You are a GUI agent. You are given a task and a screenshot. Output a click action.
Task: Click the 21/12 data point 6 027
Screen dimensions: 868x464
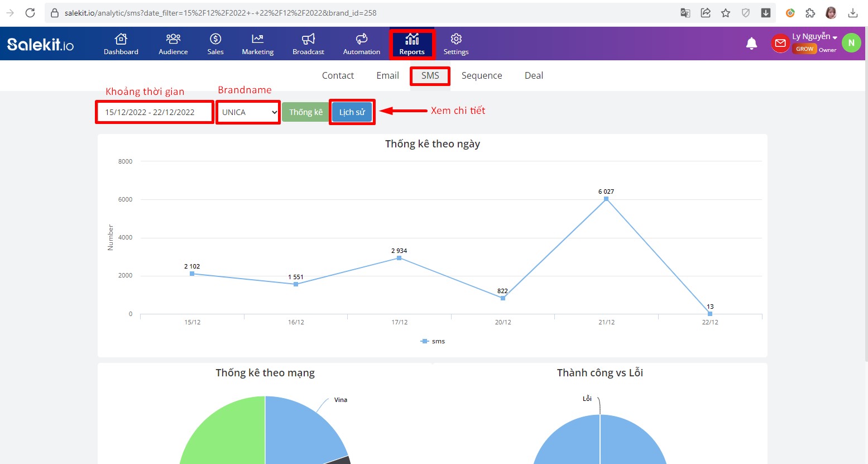point(606,199)
